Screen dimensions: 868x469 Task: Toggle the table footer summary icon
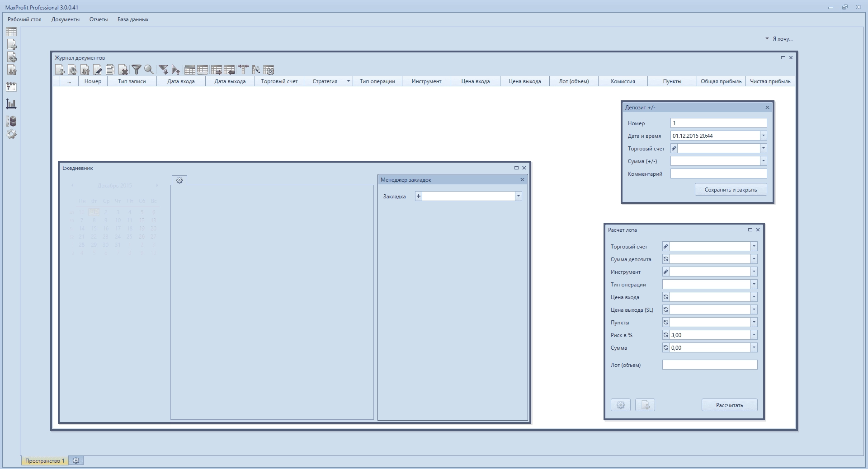click(x=203, y=70)
